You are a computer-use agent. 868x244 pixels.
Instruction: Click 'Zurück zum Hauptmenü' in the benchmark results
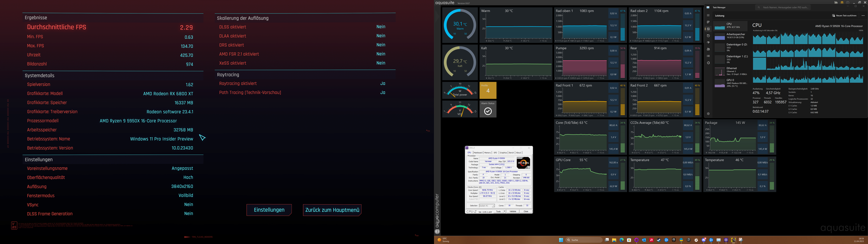(332, 210)
